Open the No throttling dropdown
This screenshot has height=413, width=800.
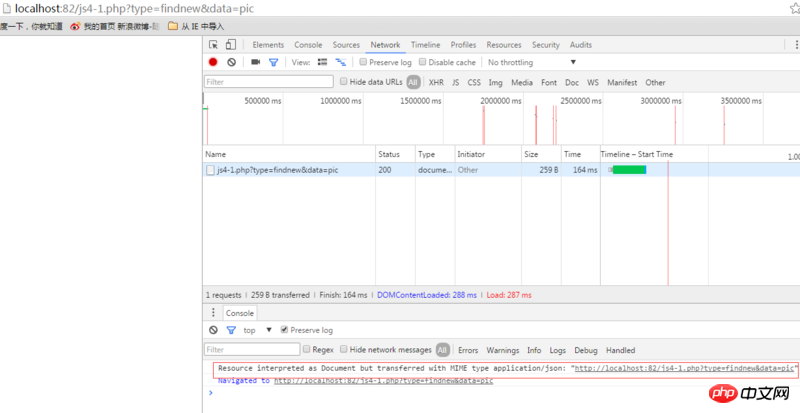click(x=532, y=62)
